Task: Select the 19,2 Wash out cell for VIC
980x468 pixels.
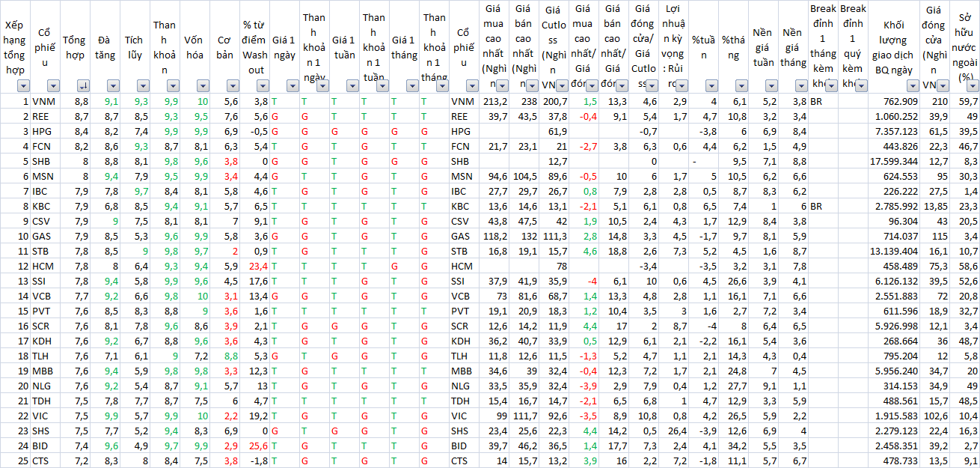Action: [255, 416]
